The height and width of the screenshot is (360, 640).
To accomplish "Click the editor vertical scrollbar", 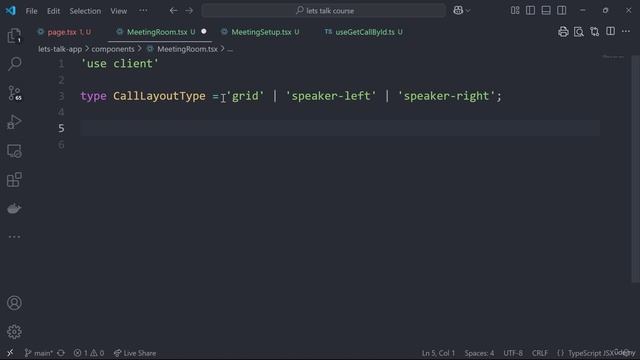I will 635,169.
